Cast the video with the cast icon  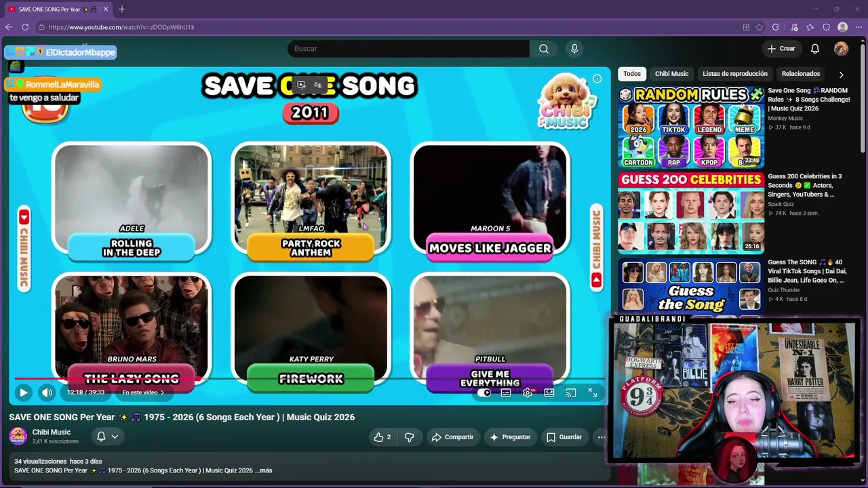(x=571, y=392)
